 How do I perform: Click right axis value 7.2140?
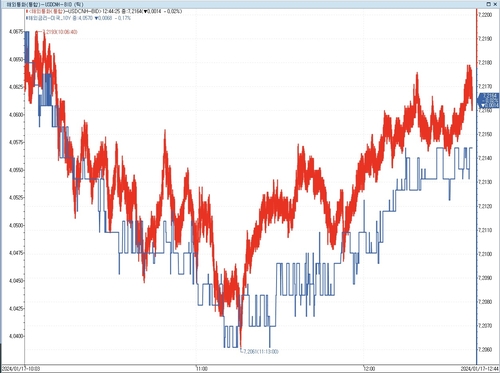485,158
